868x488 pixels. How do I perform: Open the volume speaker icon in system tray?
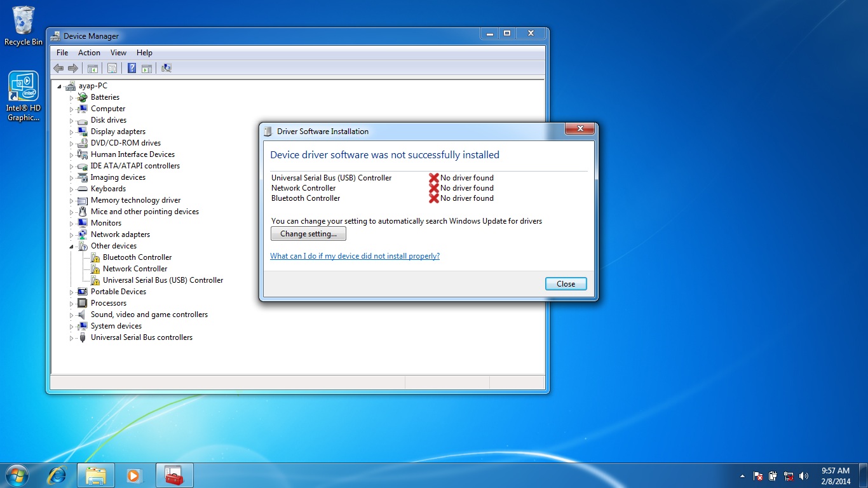804,475
